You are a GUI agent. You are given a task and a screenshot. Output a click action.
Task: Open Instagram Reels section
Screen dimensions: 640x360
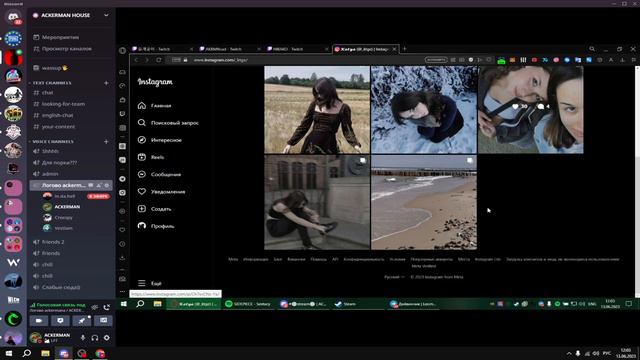coord(151,157)
